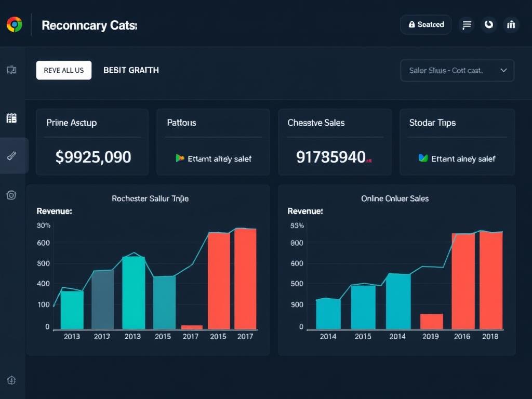
Task: Click the Seatced button with lock icon
Action: 425,24
